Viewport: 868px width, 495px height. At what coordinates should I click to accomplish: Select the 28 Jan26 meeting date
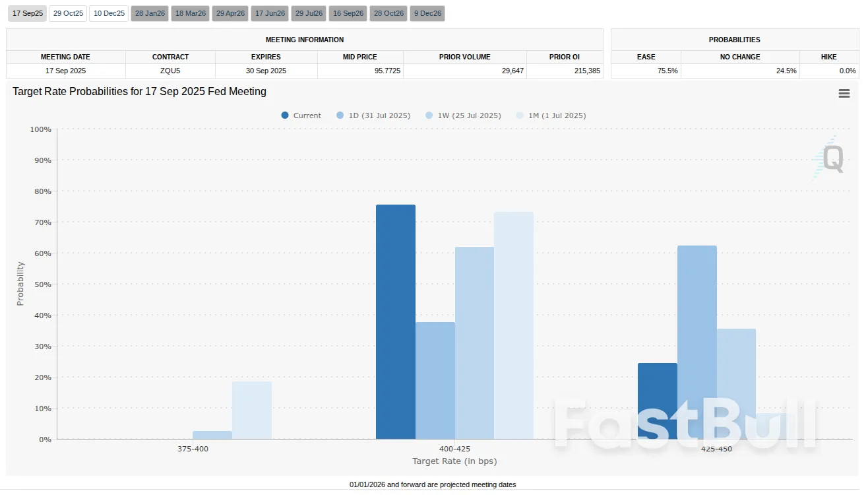(149, 13)
